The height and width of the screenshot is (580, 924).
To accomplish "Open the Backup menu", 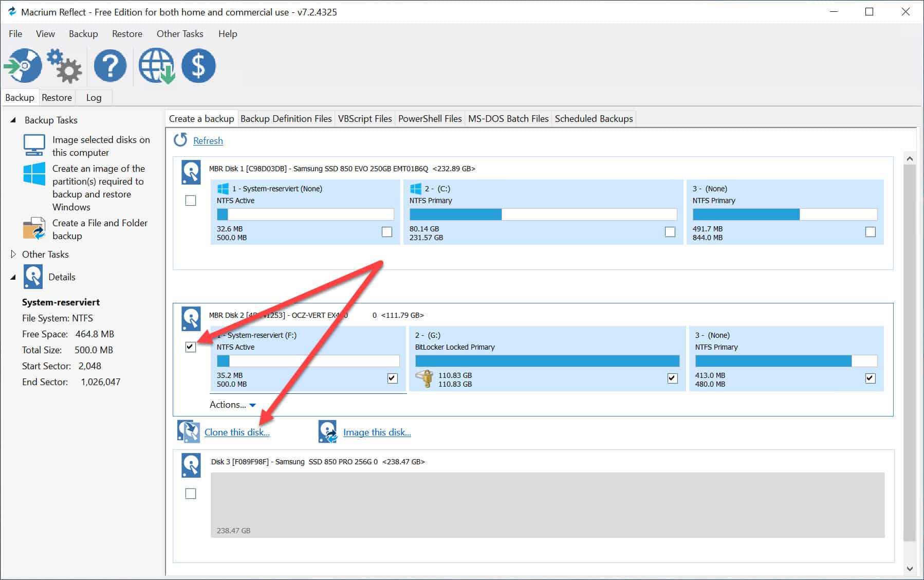I will [x=83, y=34].
